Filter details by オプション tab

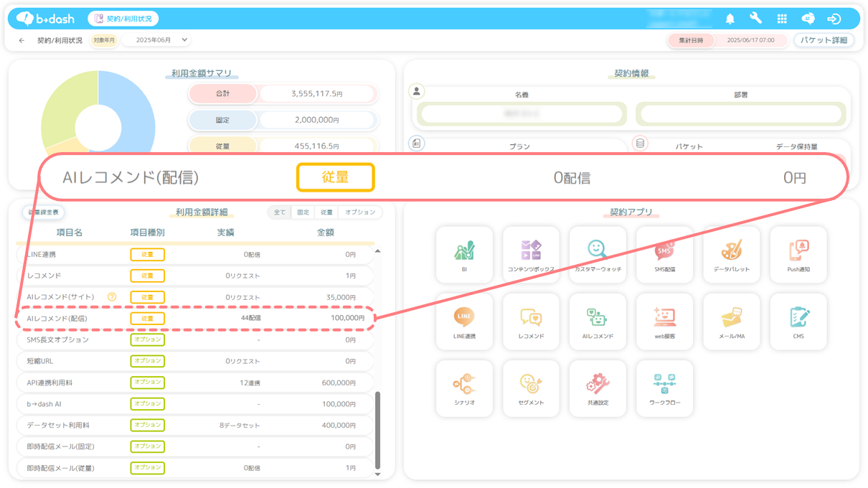coord(359,212)
